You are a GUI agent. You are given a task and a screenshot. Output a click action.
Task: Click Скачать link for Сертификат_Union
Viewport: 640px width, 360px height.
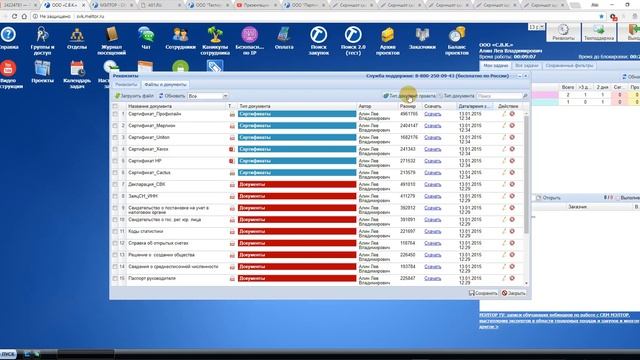(432, 138)
